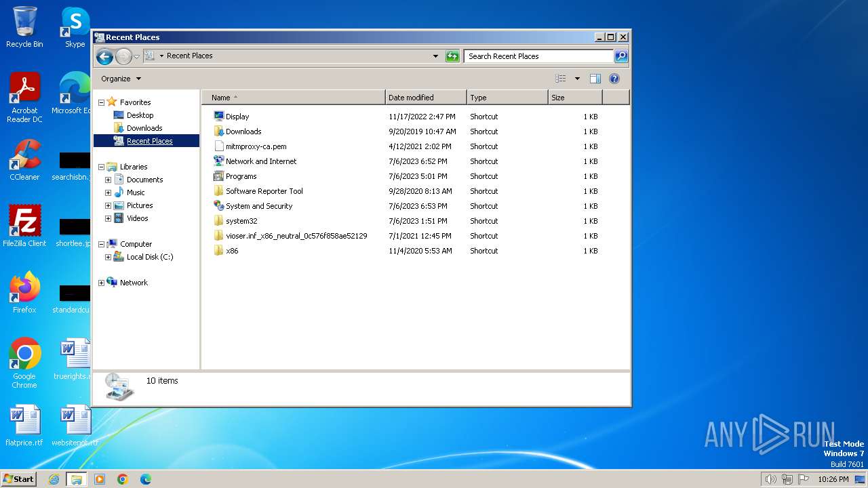
Task: Launch Internet Explorer from the taskbar
Action: 54,479
